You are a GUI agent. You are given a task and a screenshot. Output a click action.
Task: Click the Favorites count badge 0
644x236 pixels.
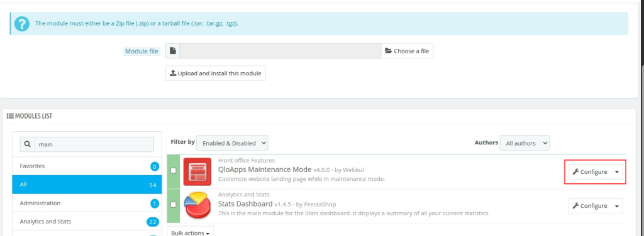click(155, 166)
